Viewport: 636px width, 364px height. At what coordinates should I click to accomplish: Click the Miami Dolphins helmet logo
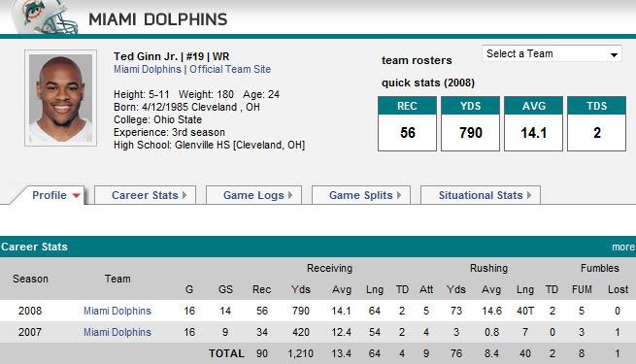(x=45, y=17)
